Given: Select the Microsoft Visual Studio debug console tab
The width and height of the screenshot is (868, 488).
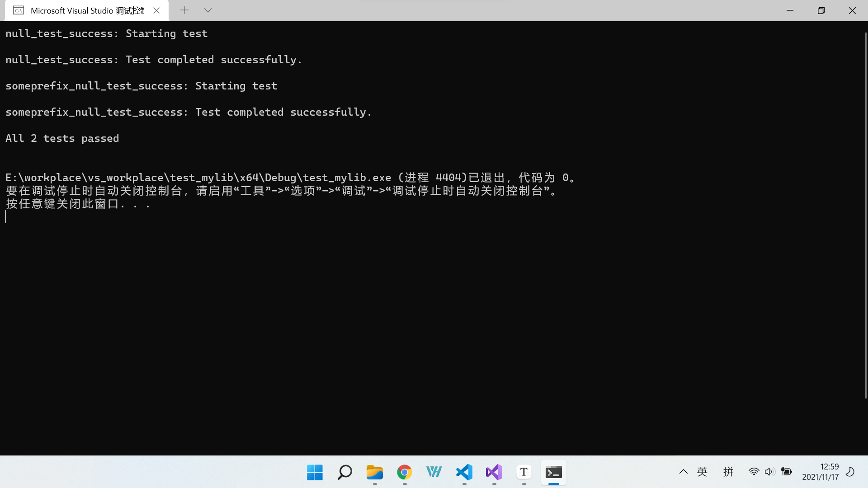Looking at the screenshot, I should click(87, 10).
